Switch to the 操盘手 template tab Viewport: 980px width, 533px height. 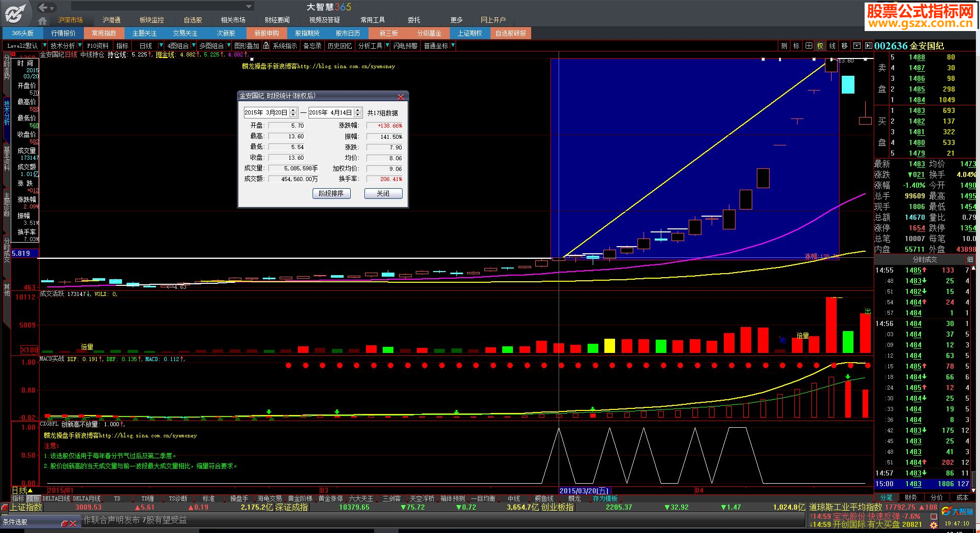tap(239, 498)
